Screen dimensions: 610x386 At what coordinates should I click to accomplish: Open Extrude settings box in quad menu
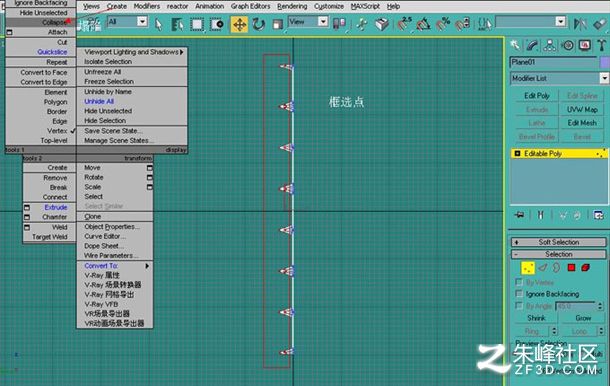coord(27,207)
